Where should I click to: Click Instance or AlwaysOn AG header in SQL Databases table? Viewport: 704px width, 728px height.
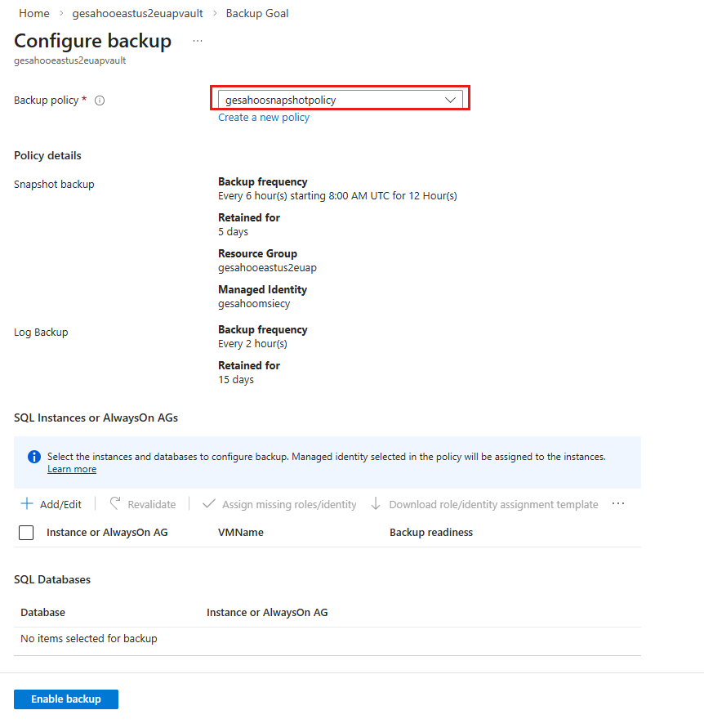coord(267,613)
